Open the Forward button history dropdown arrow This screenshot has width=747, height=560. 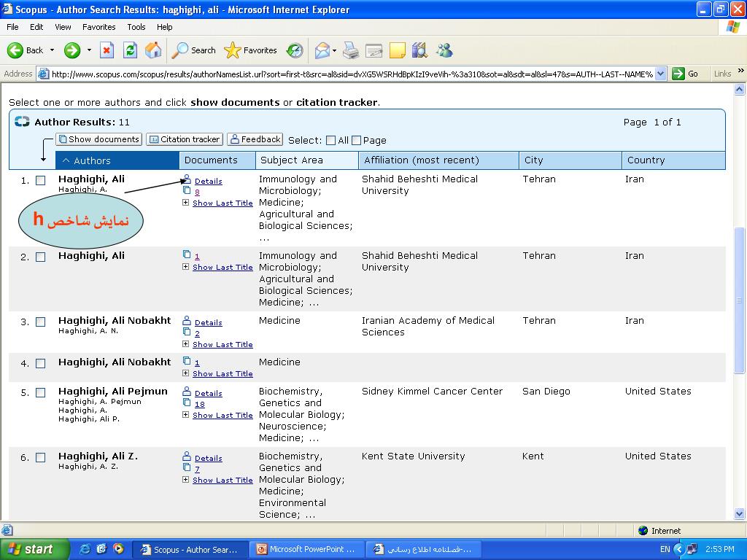[x=89, y=50]
